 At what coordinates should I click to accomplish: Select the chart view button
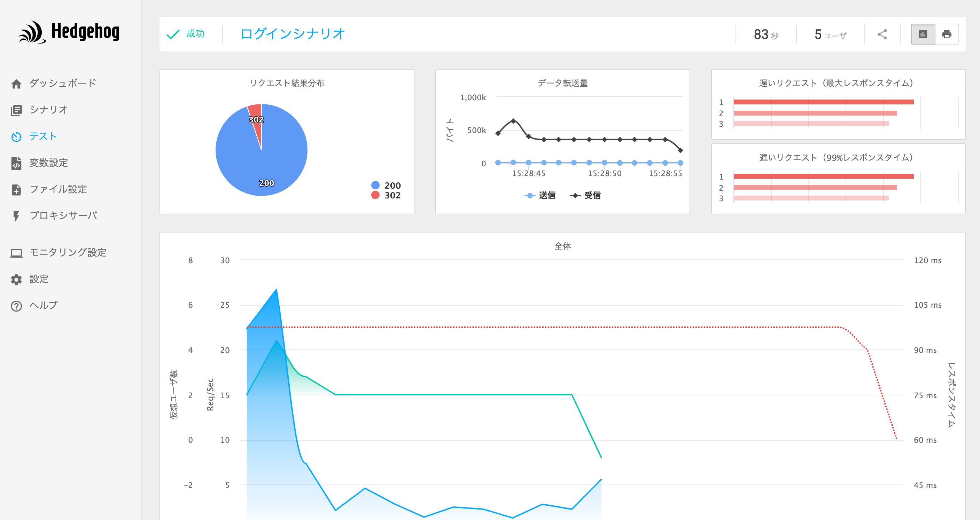923,34
